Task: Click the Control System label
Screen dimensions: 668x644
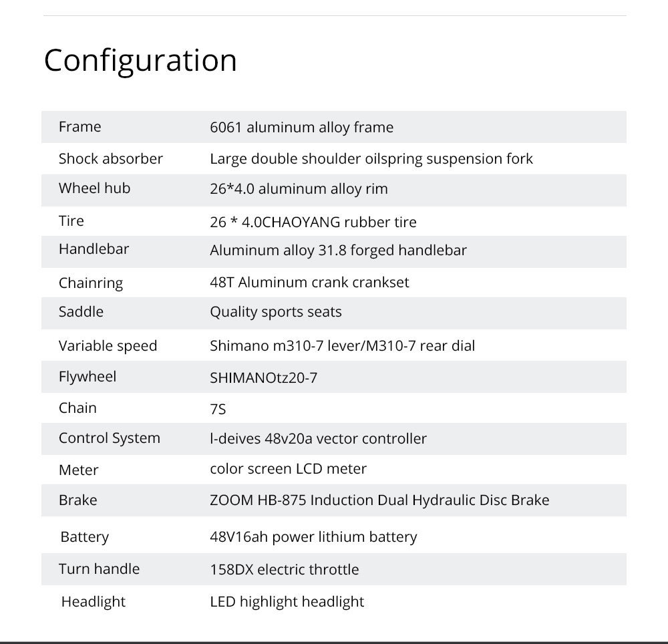Action: click(x=110, y=438)
